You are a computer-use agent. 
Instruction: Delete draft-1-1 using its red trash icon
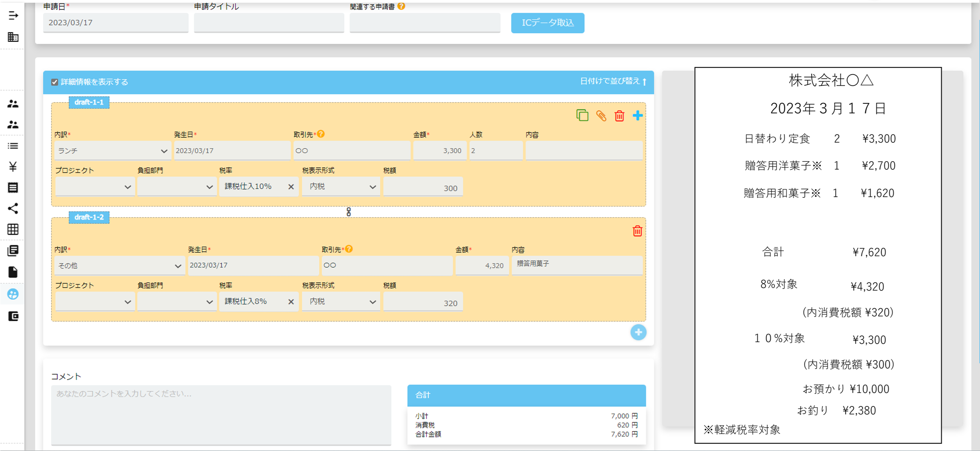[619, 116]
